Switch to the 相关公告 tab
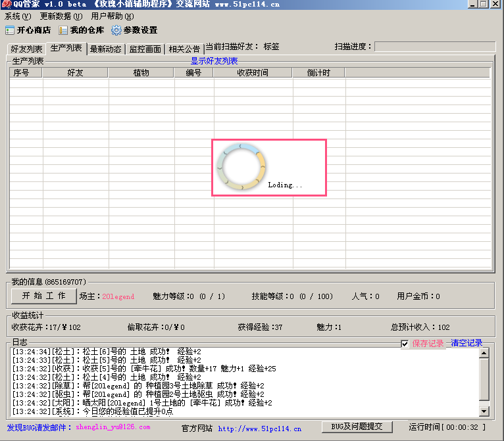The width and height of the screenshot is (504, 441). 184,49
